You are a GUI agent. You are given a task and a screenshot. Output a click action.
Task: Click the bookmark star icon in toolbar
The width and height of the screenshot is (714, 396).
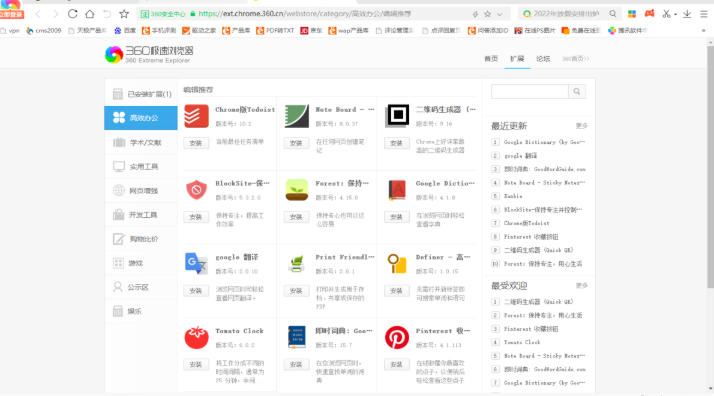click(124, 14)
